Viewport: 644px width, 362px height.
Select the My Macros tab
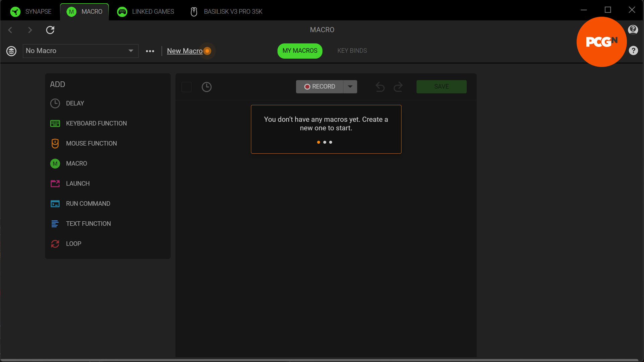(300, 51)
